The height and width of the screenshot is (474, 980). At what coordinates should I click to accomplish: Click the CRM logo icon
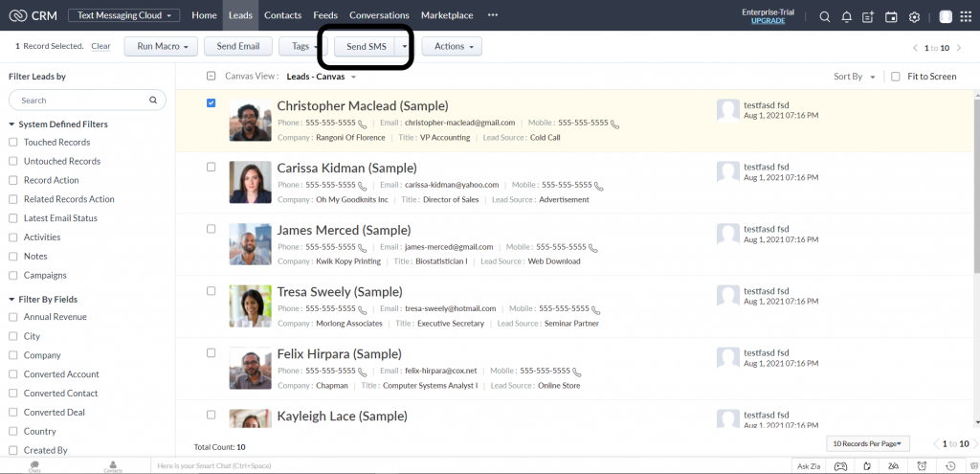pos(19,15)
